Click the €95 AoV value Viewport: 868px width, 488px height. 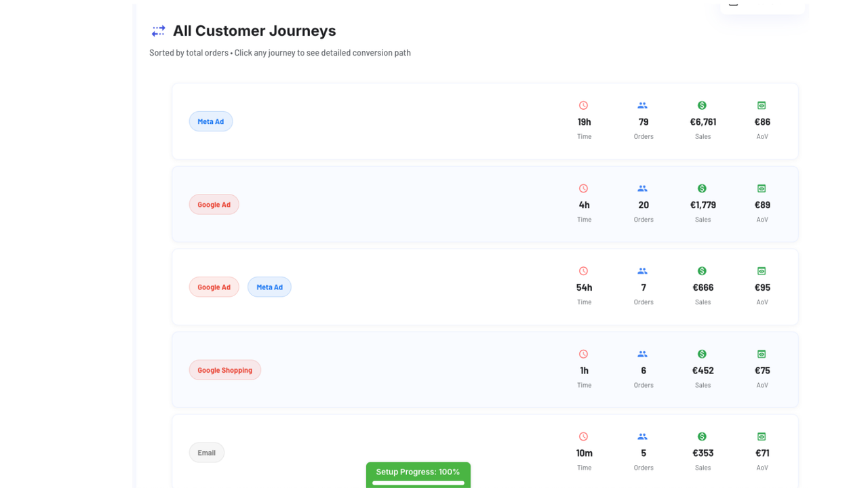(x=762, y=287)
